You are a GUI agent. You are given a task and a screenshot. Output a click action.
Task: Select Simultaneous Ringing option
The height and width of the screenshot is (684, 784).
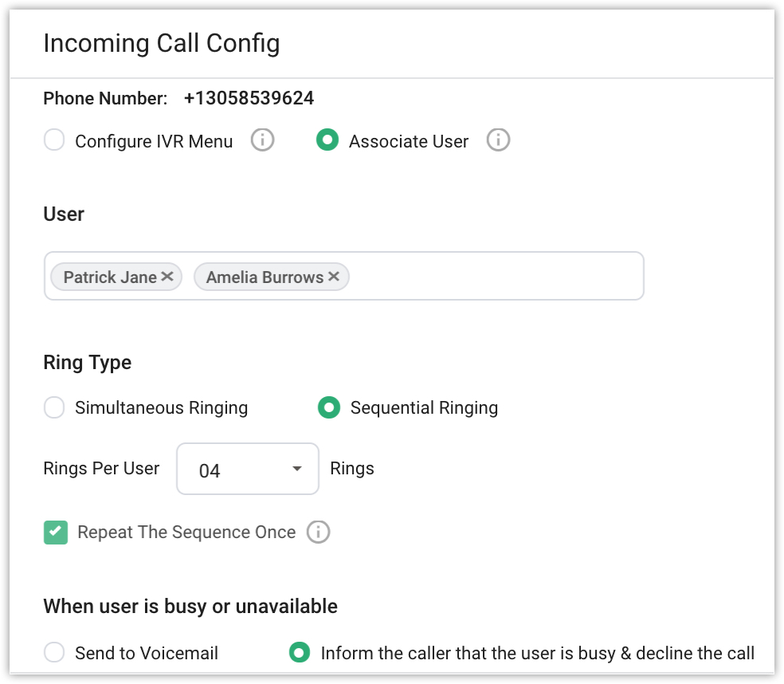54,408
